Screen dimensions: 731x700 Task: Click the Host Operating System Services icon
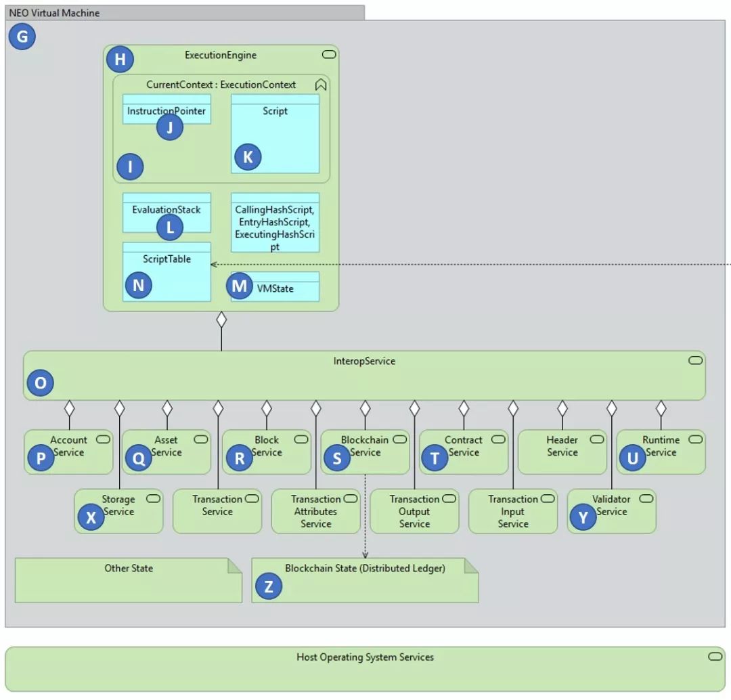tap(715, 657)
